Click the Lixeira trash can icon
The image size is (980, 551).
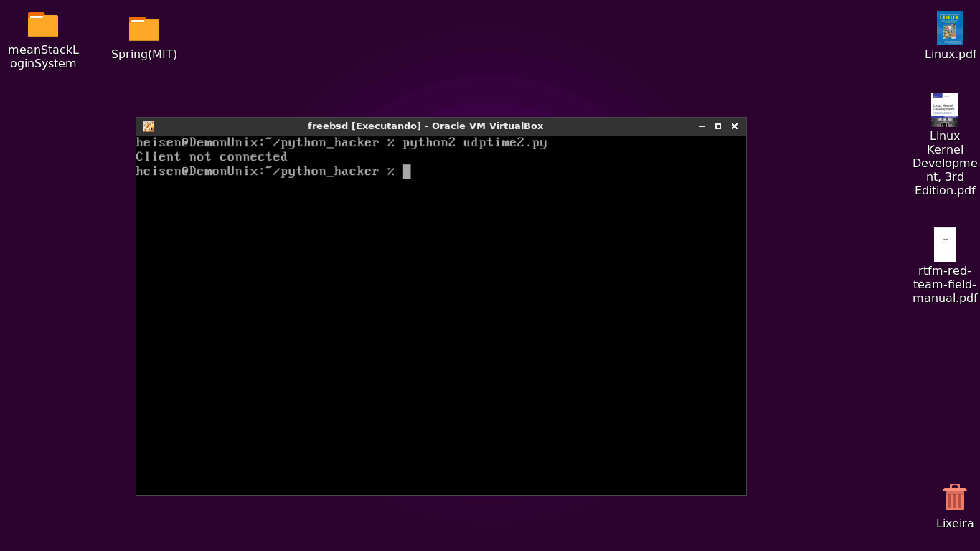954,497
